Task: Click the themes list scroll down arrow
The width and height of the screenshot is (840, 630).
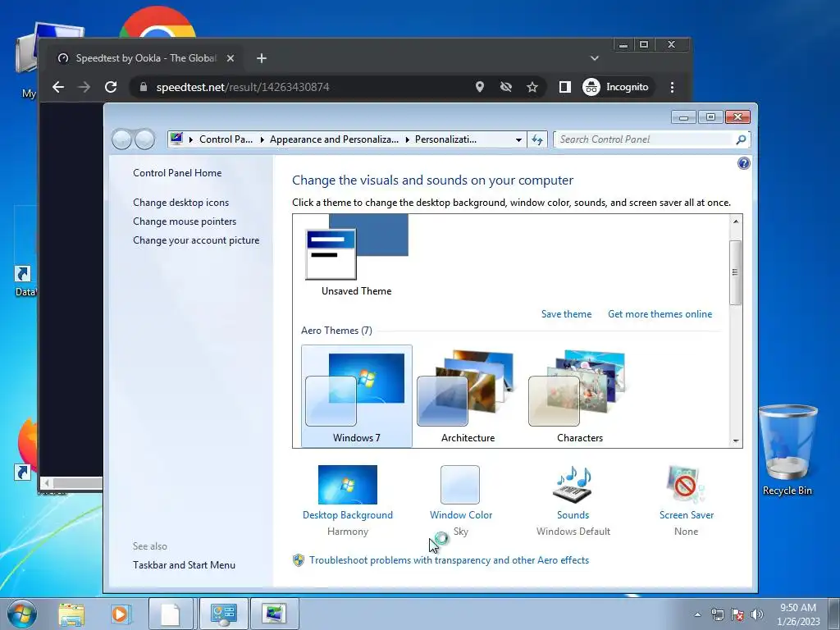Action: point(736,441)
